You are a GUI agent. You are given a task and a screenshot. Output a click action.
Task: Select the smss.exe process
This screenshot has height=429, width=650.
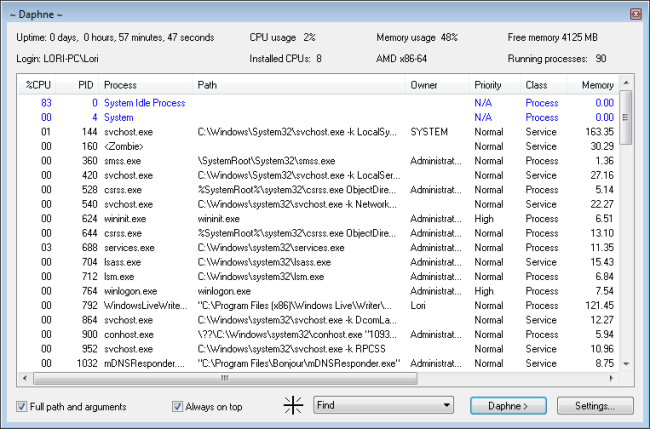click(318, 161)
